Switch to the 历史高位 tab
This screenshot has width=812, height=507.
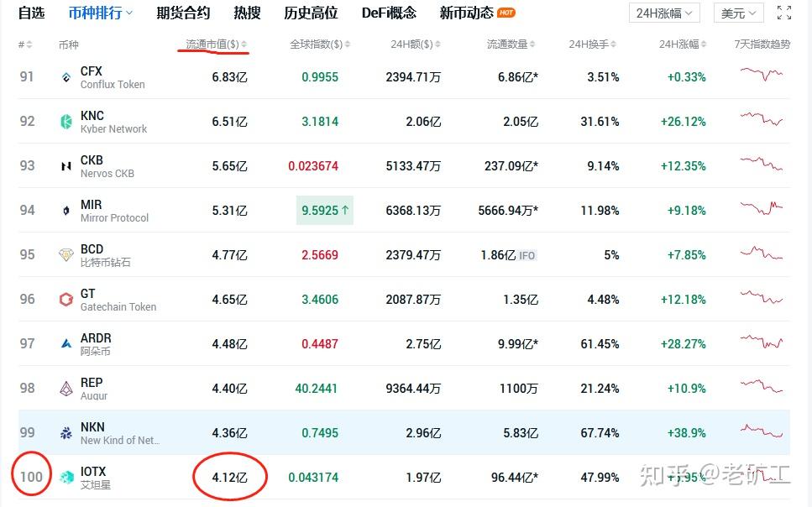coord(311,13)
